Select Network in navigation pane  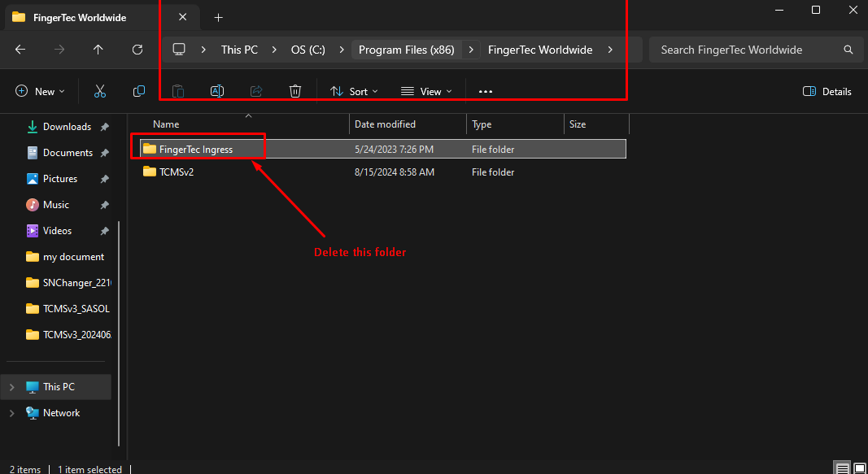click(62, 412)
